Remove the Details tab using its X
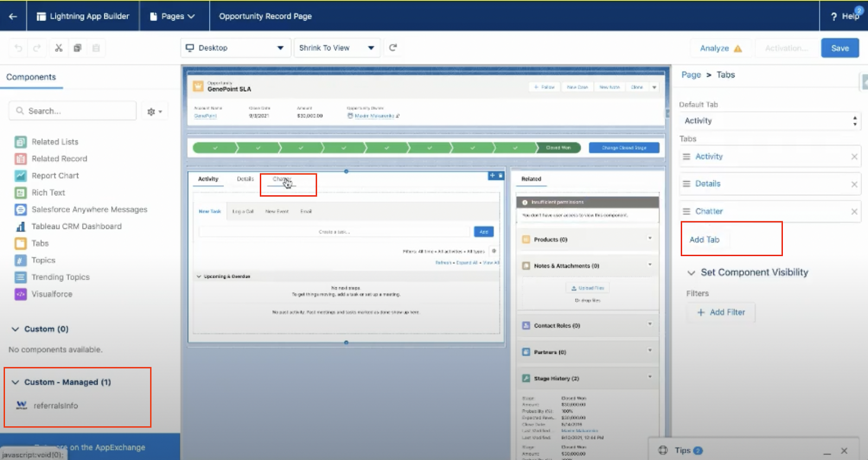Screen dimensions: 868x460 [x=854, y=184]
